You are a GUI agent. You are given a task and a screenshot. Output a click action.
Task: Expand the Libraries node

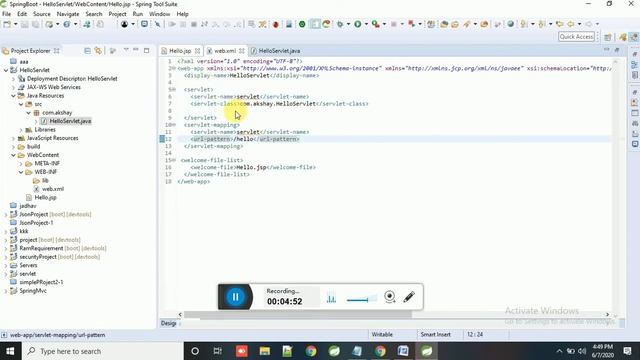point(21,130)
